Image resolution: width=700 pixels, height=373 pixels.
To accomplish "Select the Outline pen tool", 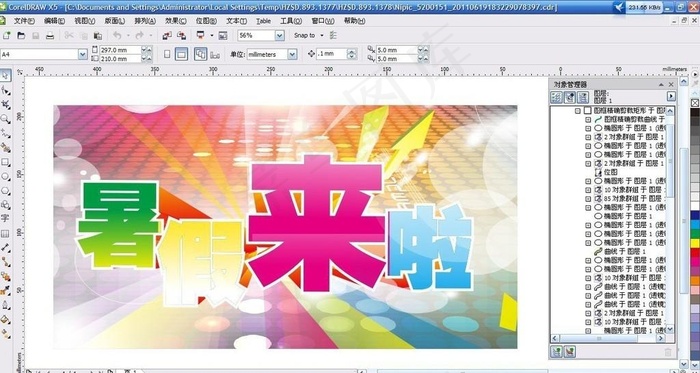I will coord(5,305).
